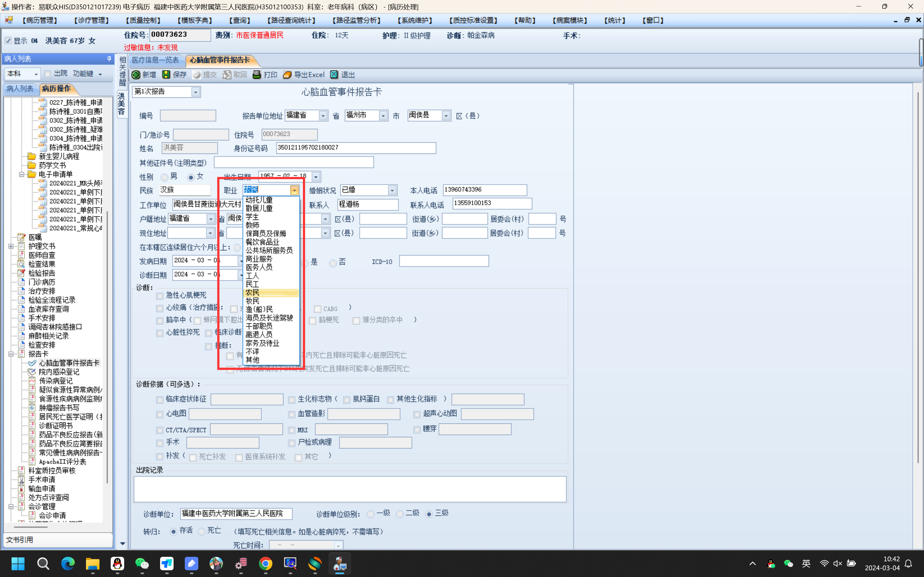This screenshot has width=924, height=577.
Task: Click the 新增 (add new) toolbar icon
Action: [x=135, y=75]
